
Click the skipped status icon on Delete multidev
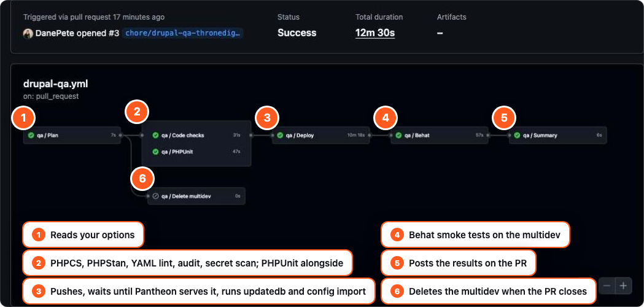[155, 196]
